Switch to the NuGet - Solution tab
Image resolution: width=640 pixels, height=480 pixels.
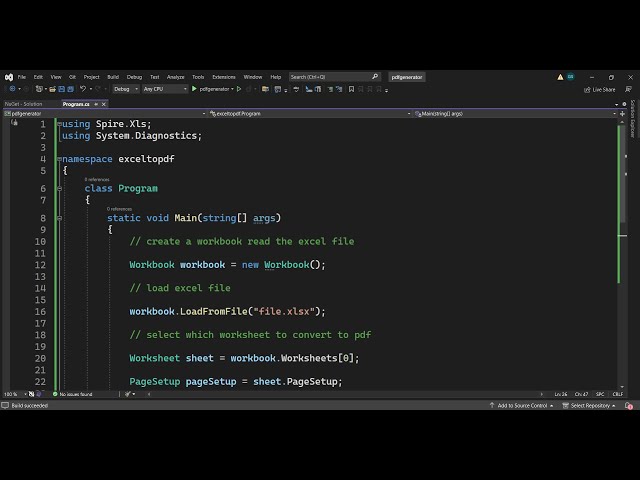[24, 104]
